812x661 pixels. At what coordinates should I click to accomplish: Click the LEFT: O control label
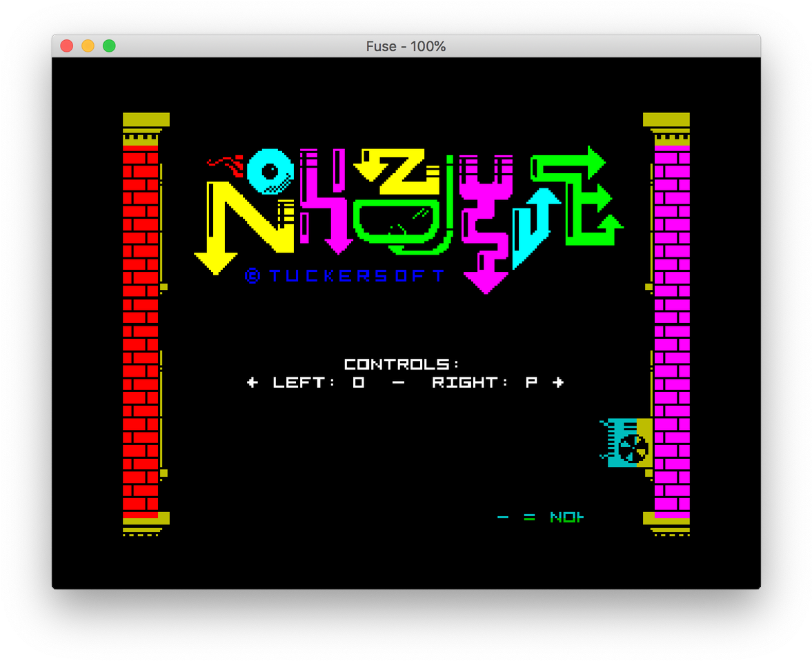tap(318, 382)
